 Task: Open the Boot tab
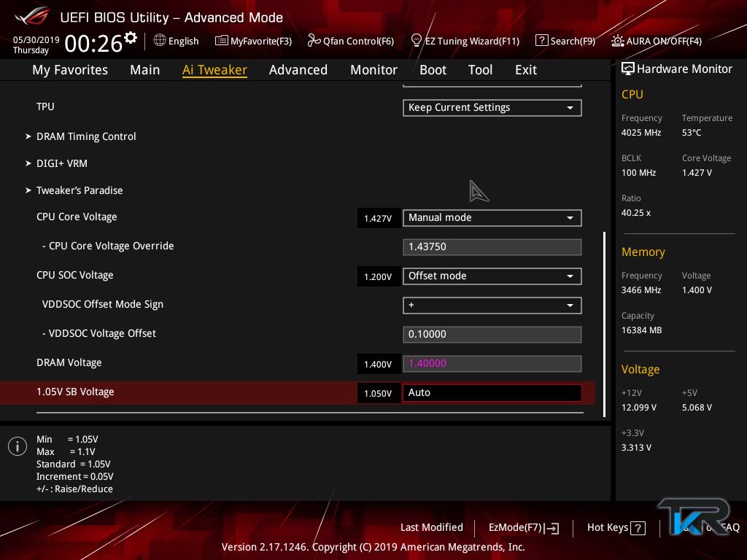click(x=433, y=70)
